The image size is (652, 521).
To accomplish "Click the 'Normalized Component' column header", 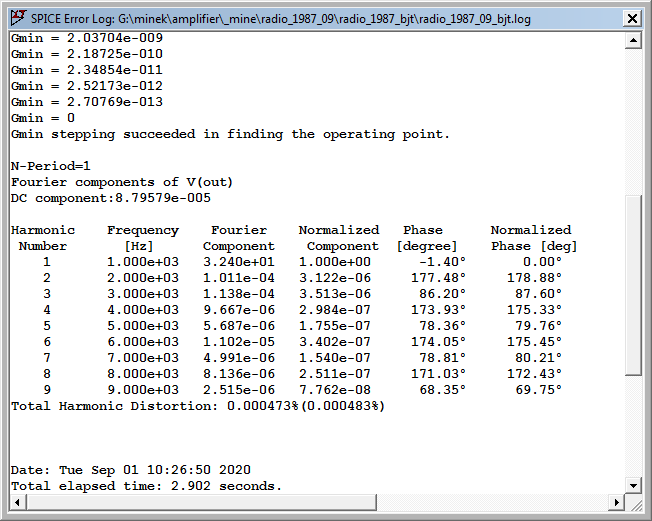I will click(x=339, y=238).
